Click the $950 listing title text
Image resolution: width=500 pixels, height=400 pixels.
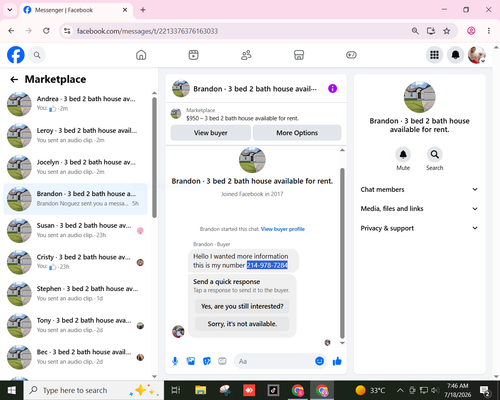click(242, 118)
